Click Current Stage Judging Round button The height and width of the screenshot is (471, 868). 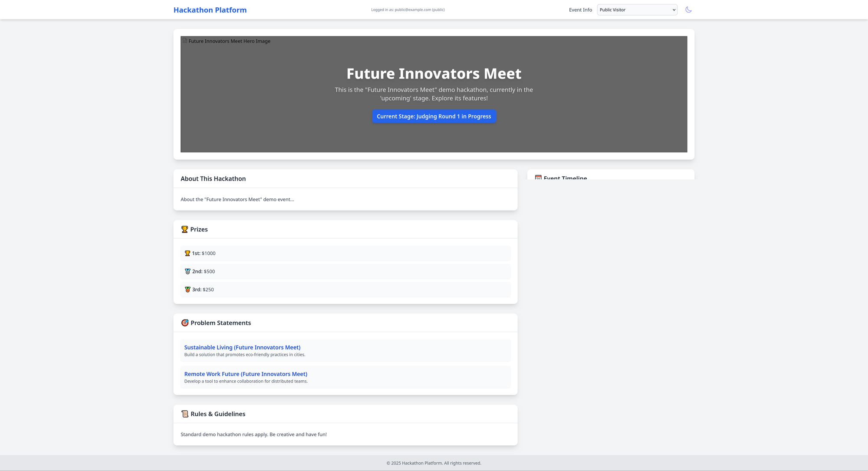[434, 116]
